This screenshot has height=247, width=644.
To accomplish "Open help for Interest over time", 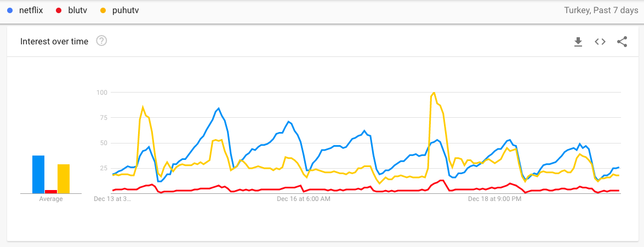I will [101, 41].
